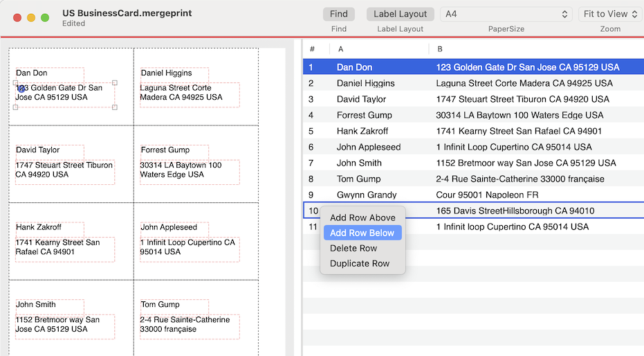The image size is (644, 356).
Task: Choose Add Row Above from context menu
Action: [362, 217]
